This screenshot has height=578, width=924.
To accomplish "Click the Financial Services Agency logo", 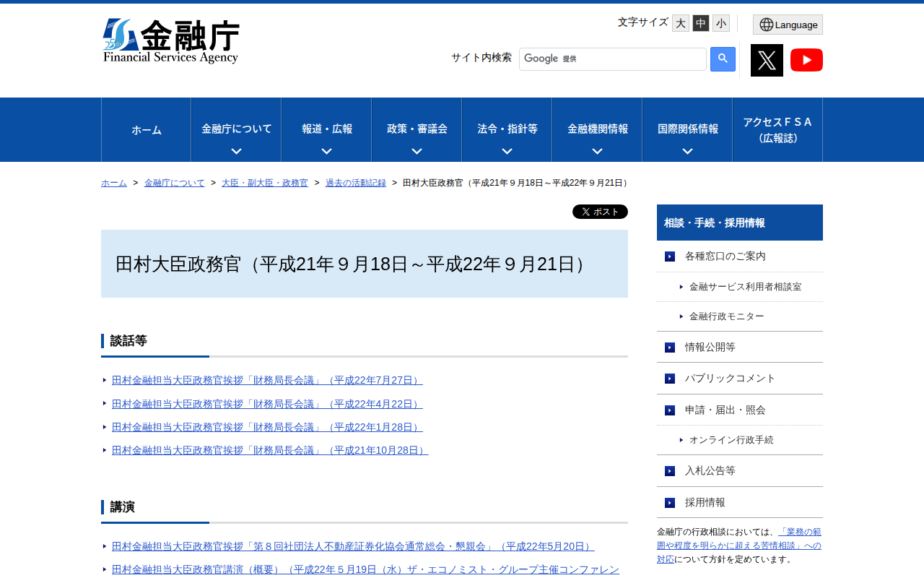I will 171,41.
